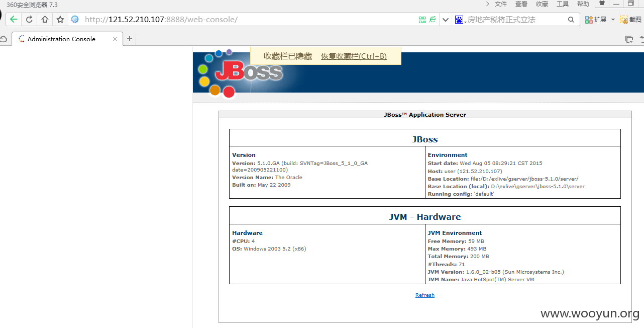The height and width of the screenshot is (328, 644).
Task: Click 'Version Name: The Oracle' text
Action: pos(267,178)
